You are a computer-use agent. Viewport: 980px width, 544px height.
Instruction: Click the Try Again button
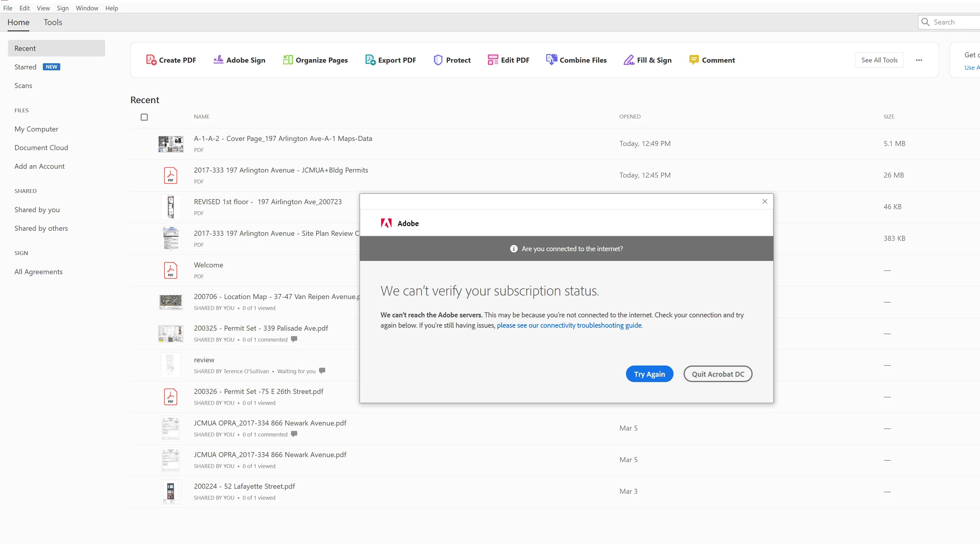tap(649, 374)
